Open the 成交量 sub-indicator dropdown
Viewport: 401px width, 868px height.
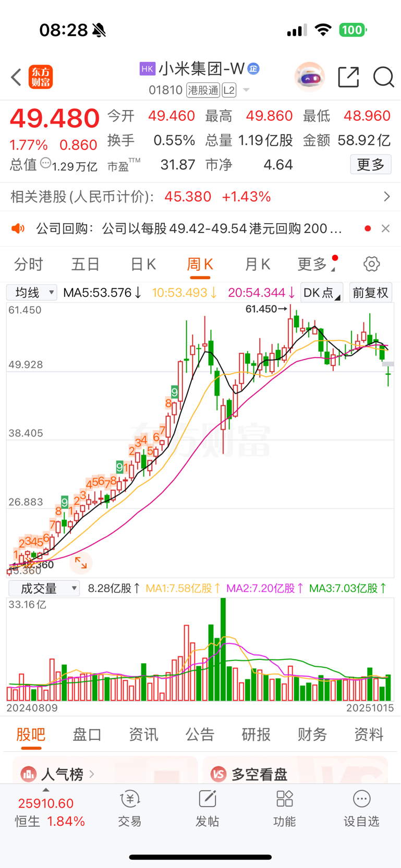point(44,589)
